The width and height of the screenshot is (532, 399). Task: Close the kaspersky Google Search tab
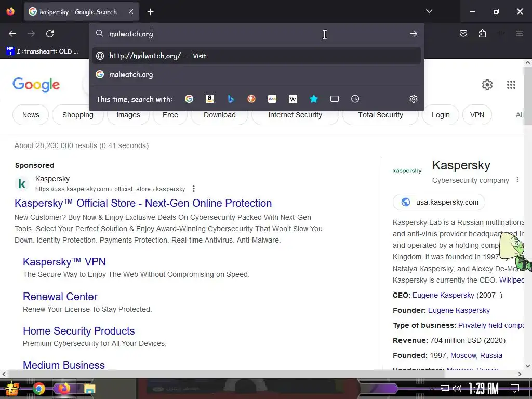click(131, 11)
